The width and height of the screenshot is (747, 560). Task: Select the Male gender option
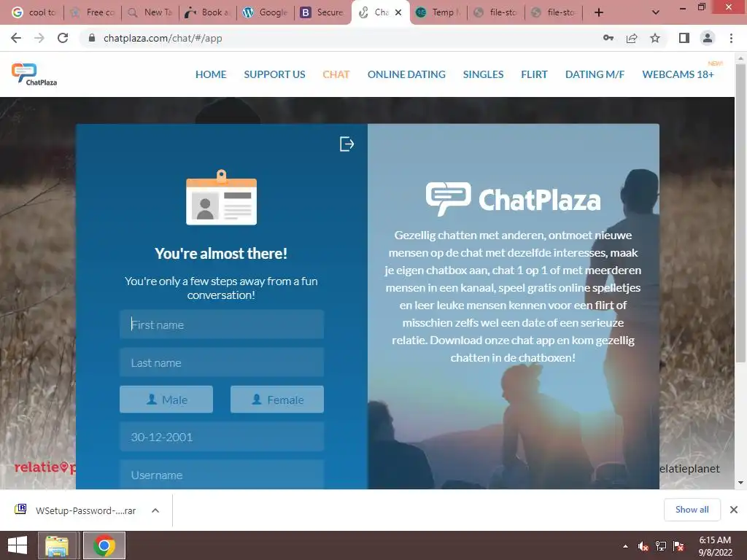pos(166,400)
